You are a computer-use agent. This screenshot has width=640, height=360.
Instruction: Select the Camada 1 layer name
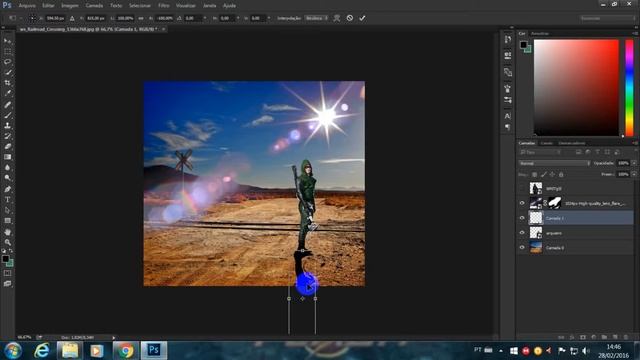pos(555,218)
